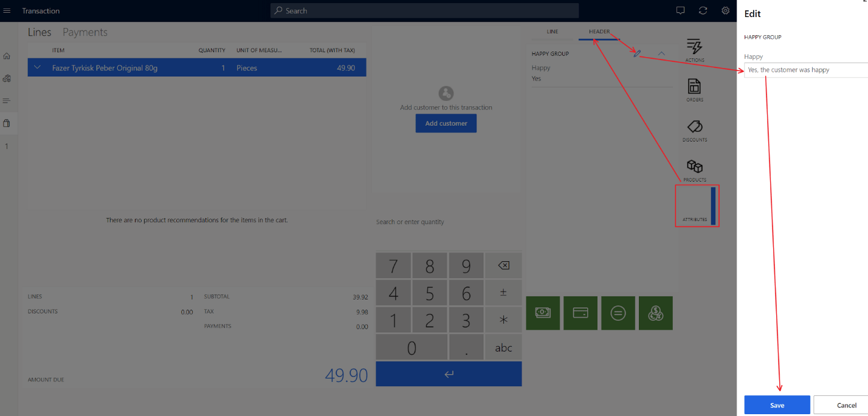Click the refresh sync icon in header
This screenshot has width=868, height=416.
[703, 11]
